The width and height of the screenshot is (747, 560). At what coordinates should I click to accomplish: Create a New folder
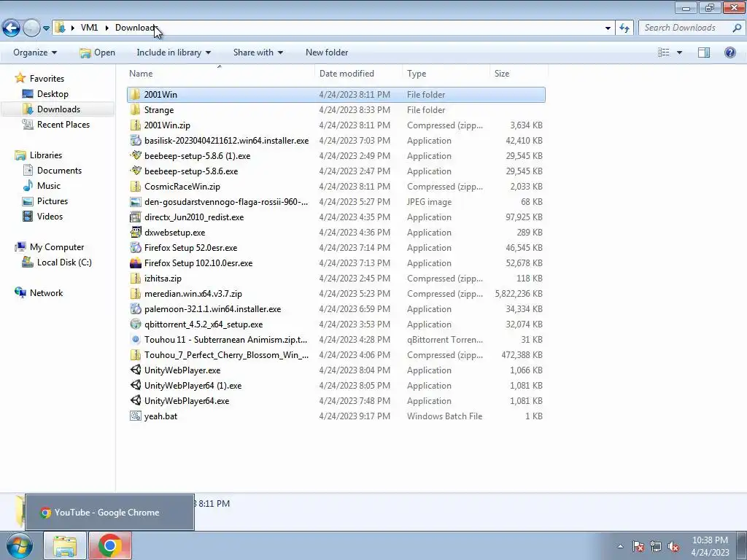pyautogui.click(x=327, y=52)
